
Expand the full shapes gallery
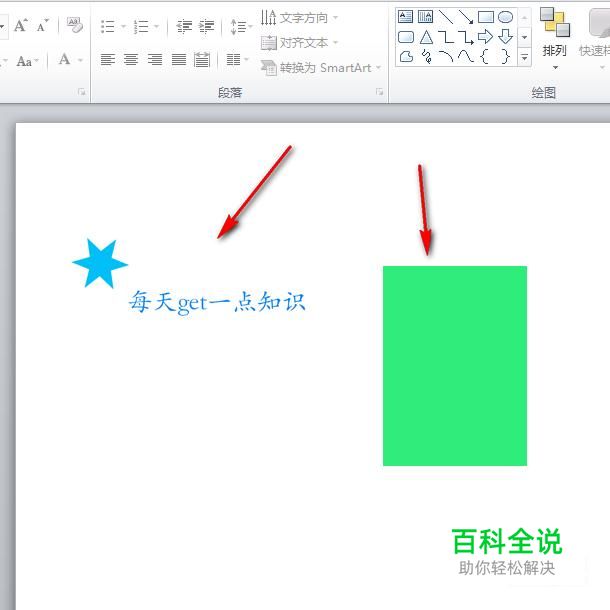524,58
